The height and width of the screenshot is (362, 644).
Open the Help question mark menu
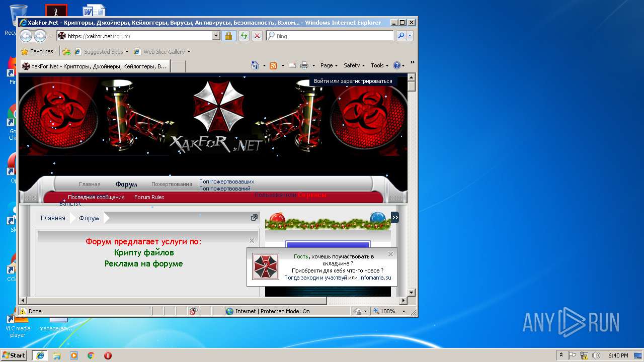coord(398,65)
